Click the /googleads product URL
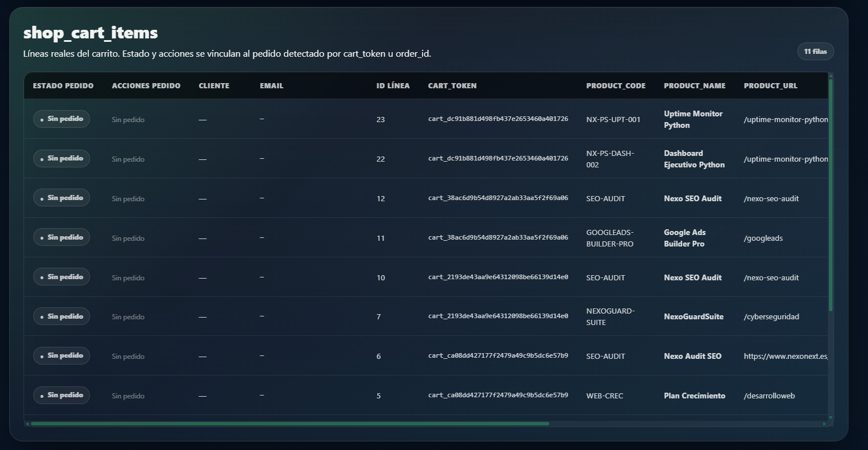The image size is (868, 450). pos(763,238)
